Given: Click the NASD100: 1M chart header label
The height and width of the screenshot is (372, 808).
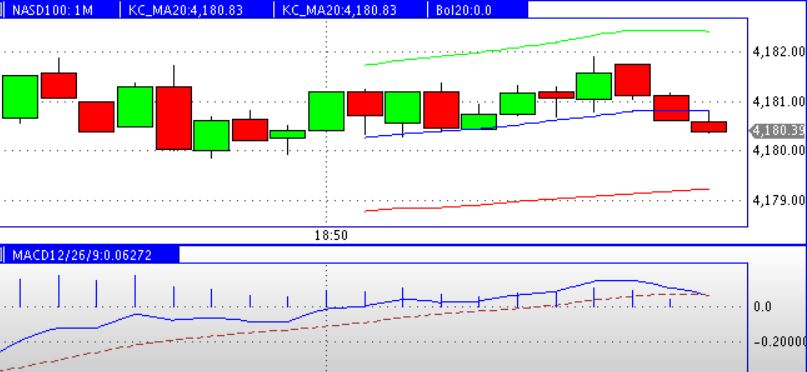Looking at the screenshot, I should click(x=52, y=10).
